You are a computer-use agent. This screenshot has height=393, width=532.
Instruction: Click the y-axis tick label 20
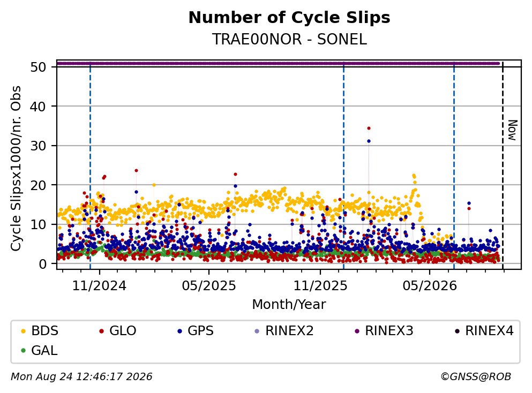pyautogui.click(x=38, y=185)
